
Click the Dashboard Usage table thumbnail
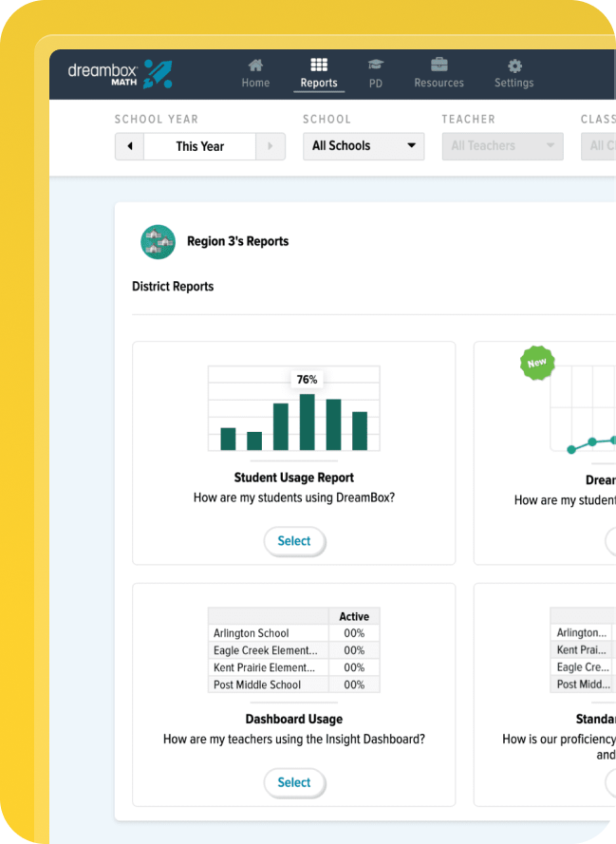pos(293,650)
